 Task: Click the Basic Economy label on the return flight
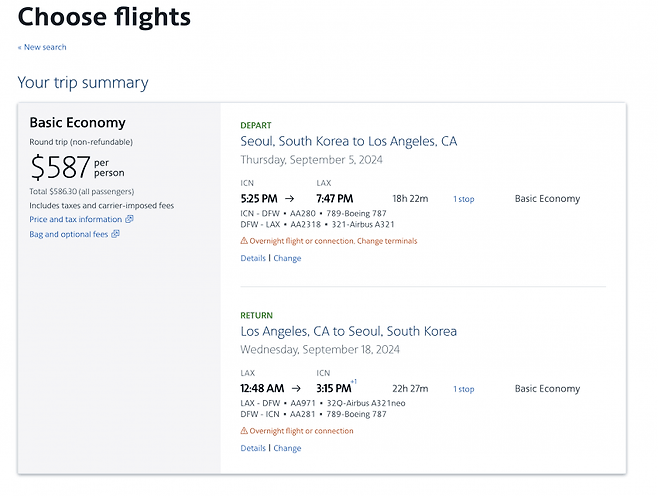pyautogui.click(x=547, y=389)
